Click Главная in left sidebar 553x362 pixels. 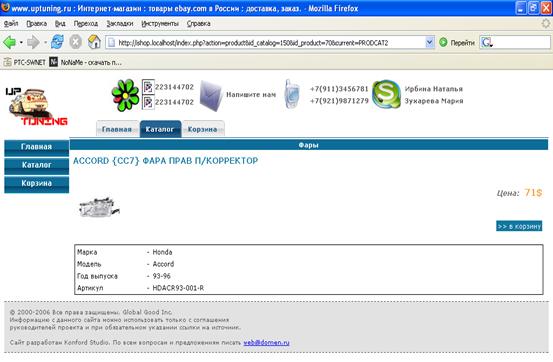pyautogui.click(x=36, y=147)
